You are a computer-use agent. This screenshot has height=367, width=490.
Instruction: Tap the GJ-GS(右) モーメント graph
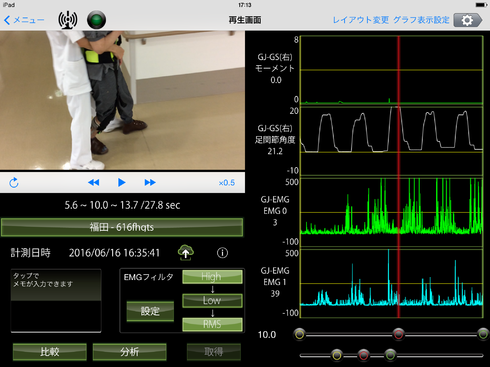tap(392, 70)
